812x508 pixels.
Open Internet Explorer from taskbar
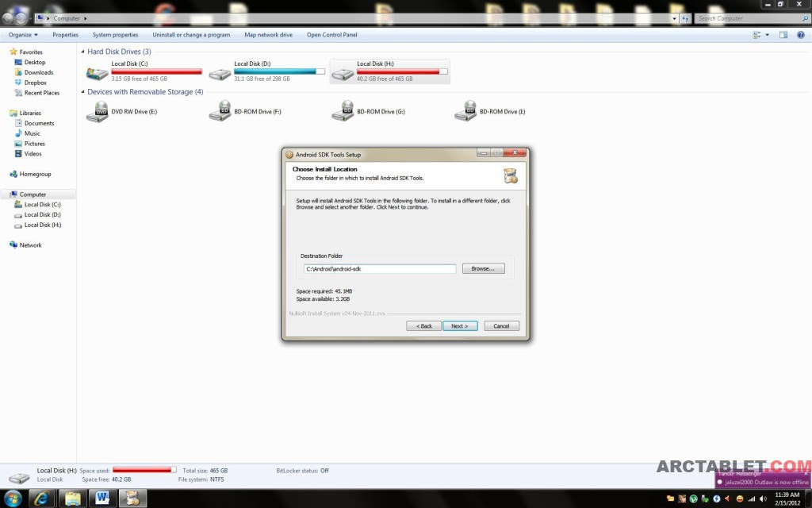42,498
